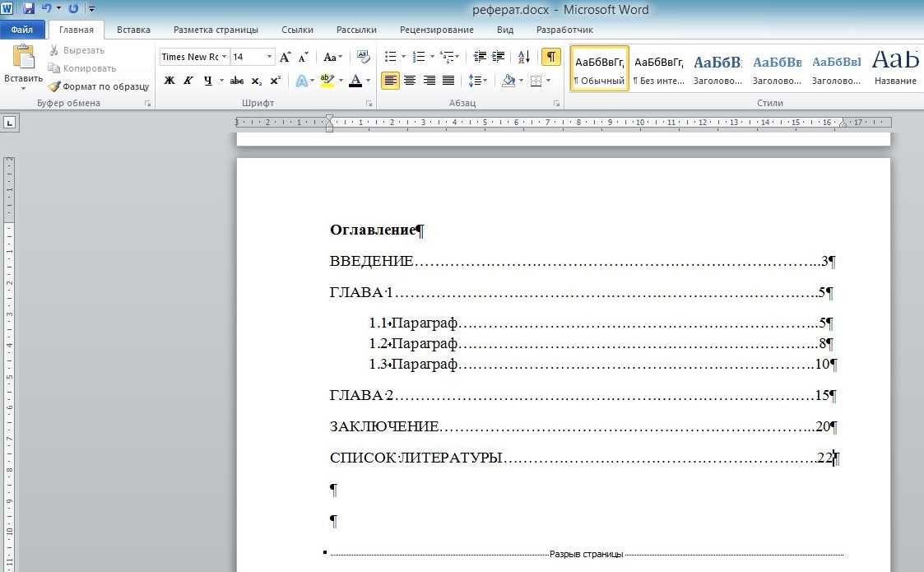Image resolution: width=924 pixels, height=572 pixels.
Task: Select the Заголовок 1 style thumbnail
Action: click(x=717, y=68)
